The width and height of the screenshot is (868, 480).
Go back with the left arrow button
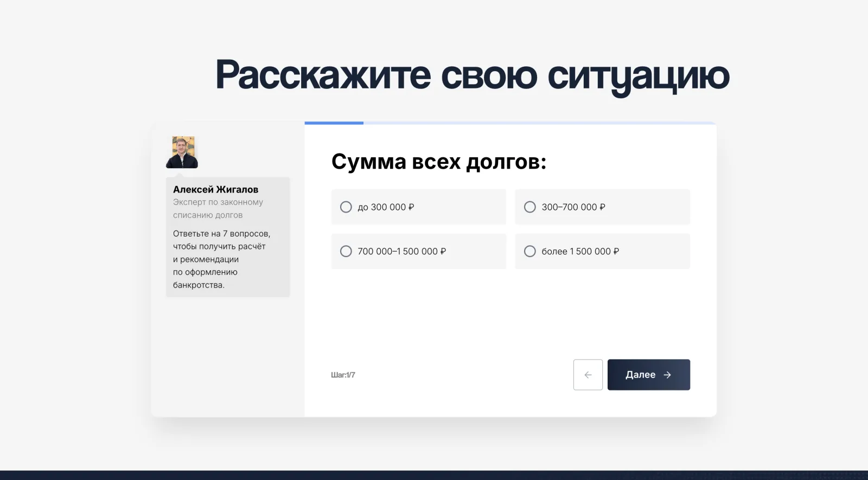coord(588,375)
